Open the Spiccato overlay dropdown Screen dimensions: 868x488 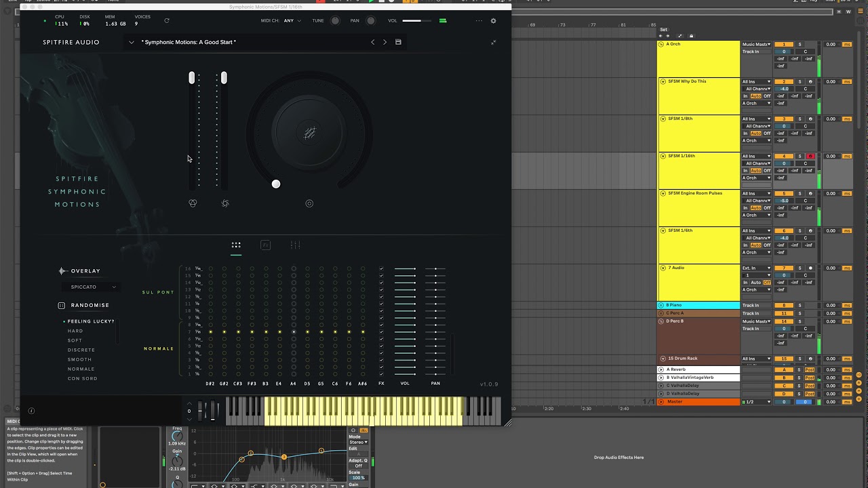(90, 287)
